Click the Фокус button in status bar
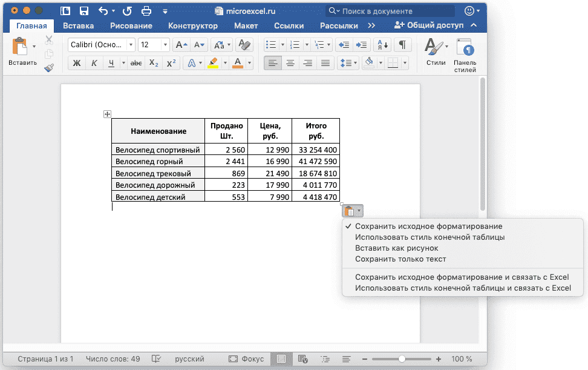588x370 pixels. [246, 359]
